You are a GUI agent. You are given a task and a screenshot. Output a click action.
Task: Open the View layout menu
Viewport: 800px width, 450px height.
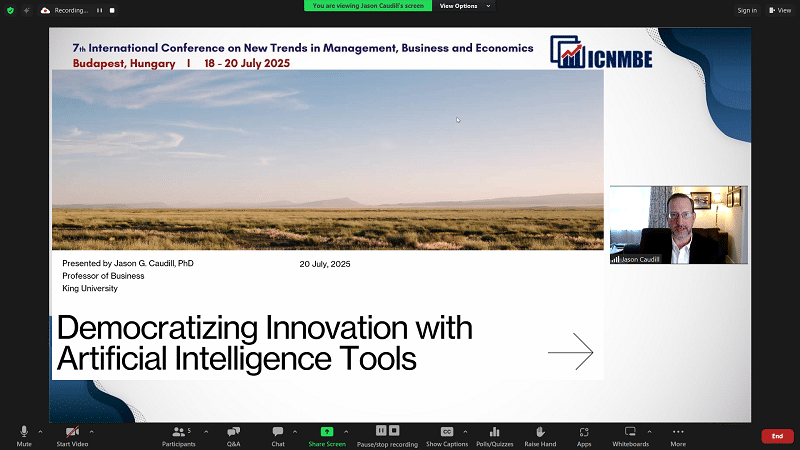pos(780,10)
